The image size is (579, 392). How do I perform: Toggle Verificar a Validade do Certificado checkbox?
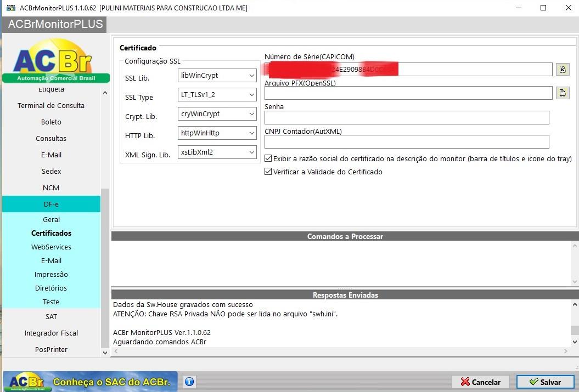click(x=268, y=172)
